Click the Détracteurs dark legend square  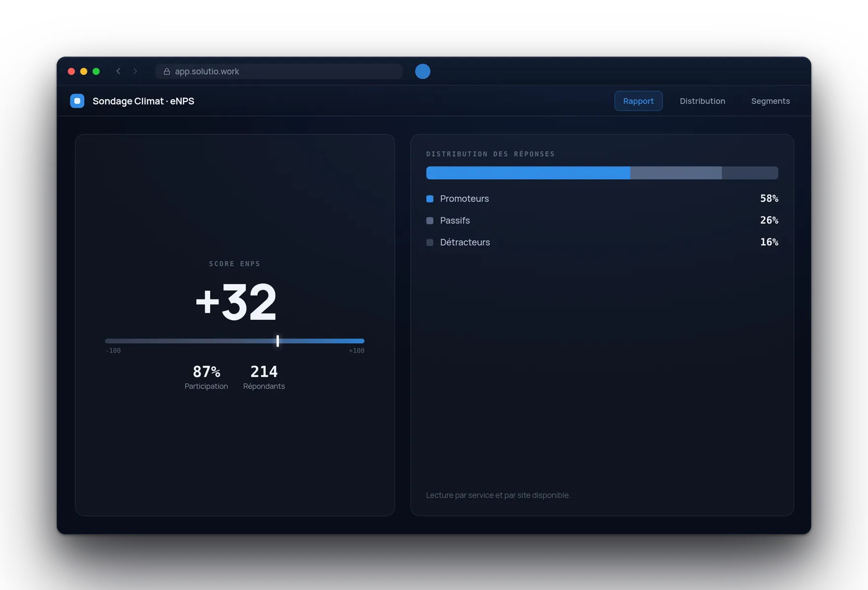click(x=430, y=242)
